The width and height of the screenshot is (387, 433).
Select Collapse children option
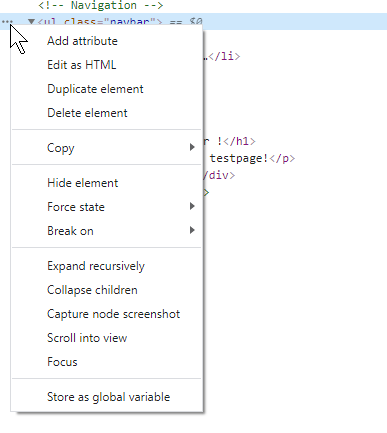(x=107, y=290)
